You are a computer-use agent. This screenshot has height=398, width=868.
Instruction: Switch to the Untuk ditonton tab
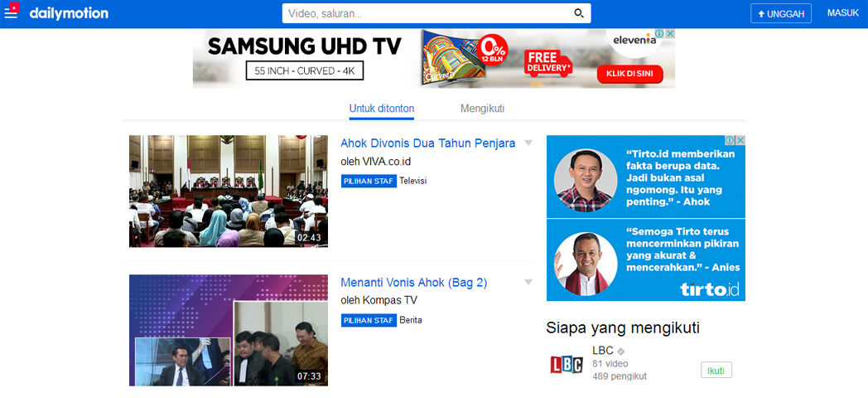(x=382, y=109)
